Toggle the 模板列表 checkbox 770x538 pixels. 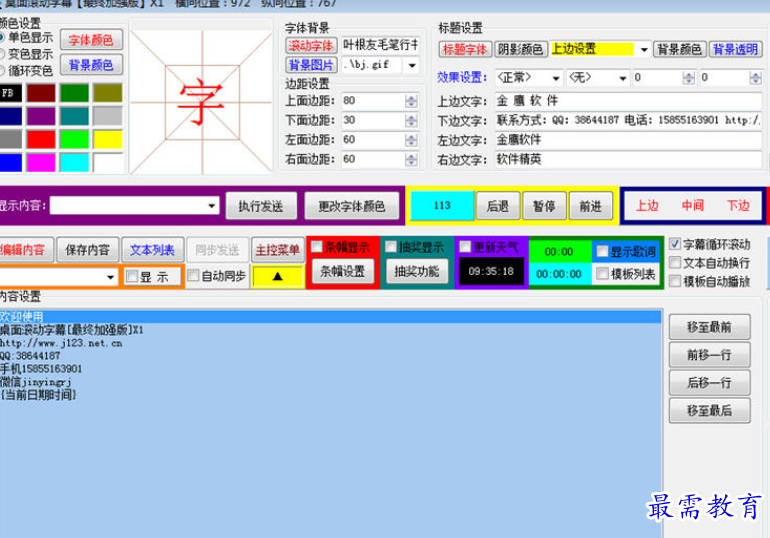pyautogui.click(x=602, y=274)
